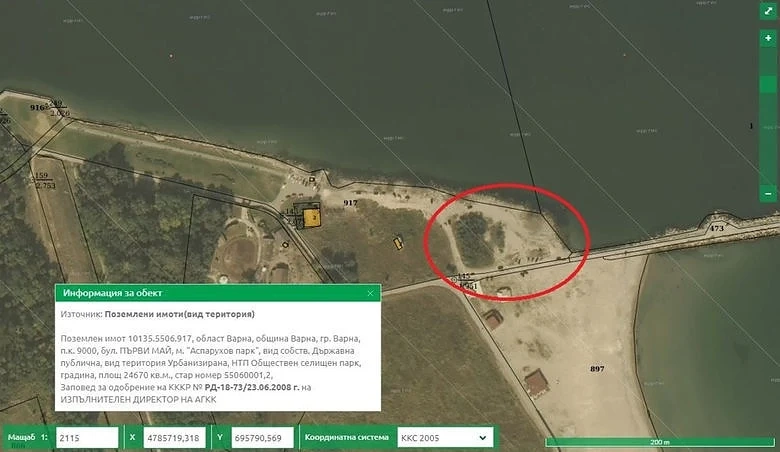Screen dimensions: 780x452
Task: Click the Поземлени имоти(вид територия) source text
Action: pos(180,314)
